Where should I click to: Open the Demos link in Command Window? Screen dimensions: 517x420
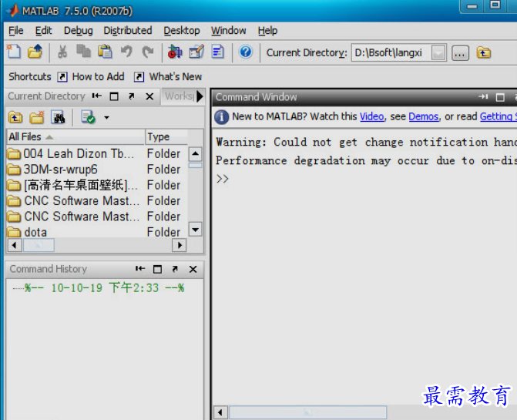[424, 116]
